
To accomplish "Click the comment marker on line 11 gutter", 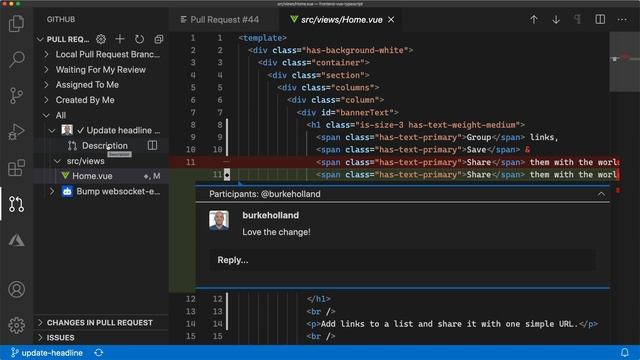I will click(227, 175).
